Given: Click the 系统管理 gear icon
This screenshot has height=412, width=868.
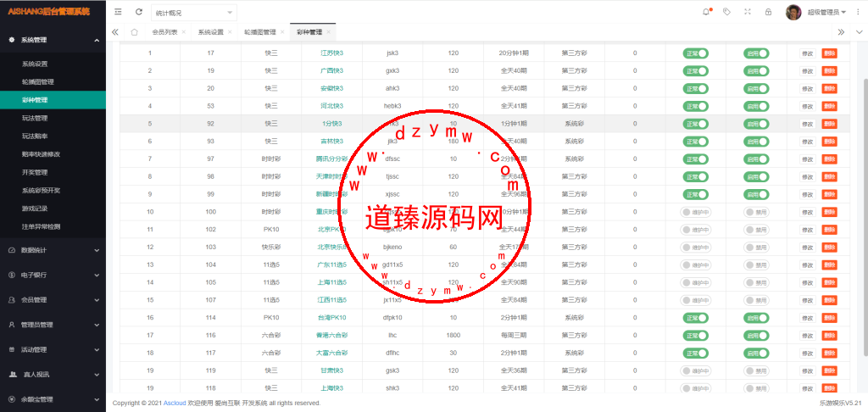Looking at the screenshot, I should [12, 40].
